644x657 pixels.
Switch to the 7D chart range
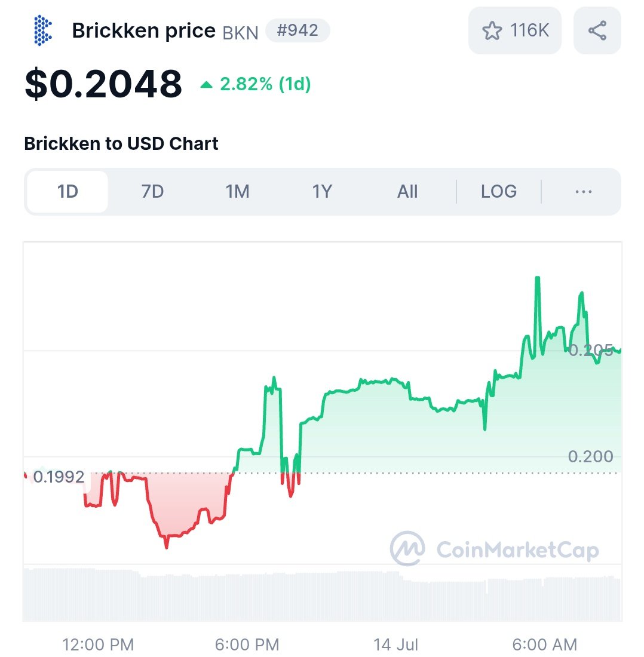pos(152,192)
